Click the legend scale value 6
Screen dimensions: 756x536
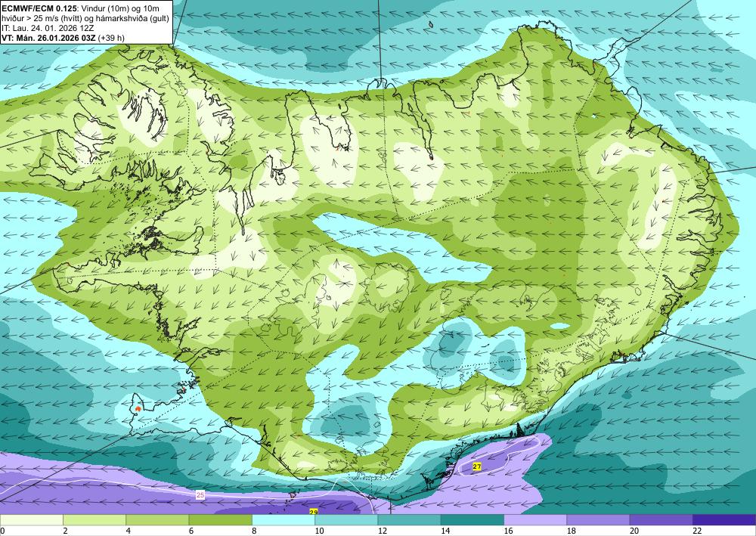coord(191,531)
